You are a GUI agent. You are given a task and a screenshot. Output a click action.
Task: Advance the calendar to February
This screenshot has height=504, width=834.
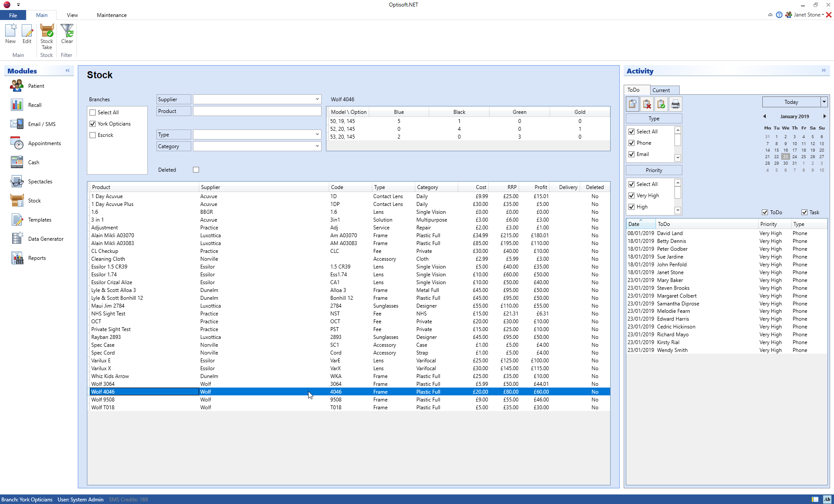point(824,116)
